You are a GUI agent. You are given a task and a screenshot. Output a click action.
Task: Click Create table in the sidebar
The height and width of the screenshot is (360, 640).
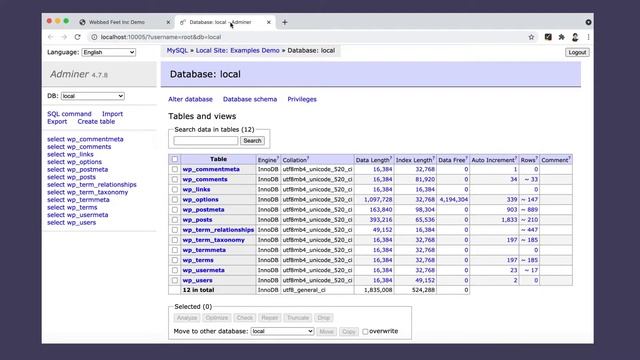click(96, 122)
